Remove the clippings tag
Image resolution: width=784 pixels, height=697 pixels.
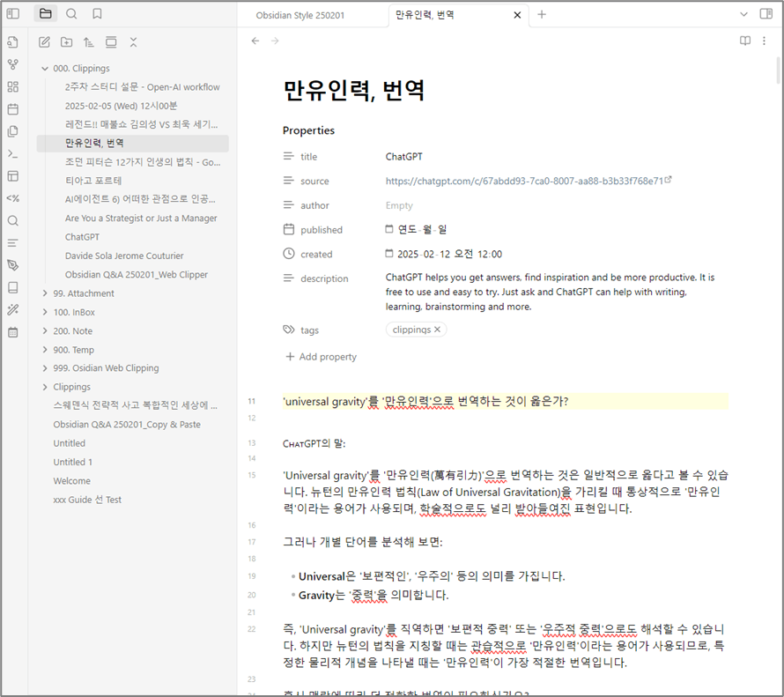coord(437,329)
